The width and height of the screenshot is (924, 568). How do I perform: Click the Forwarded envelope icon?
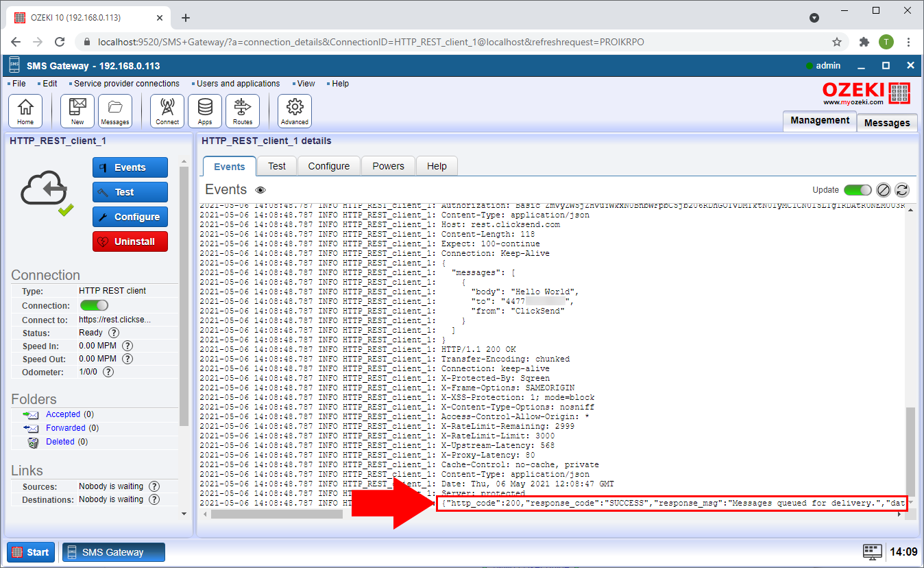tap(31, 428)
